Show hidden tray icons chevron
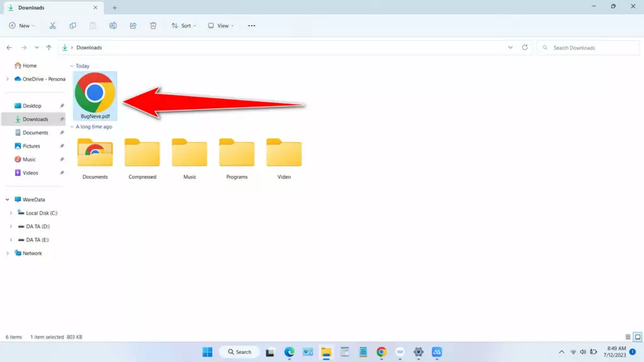 pos(562,352)
